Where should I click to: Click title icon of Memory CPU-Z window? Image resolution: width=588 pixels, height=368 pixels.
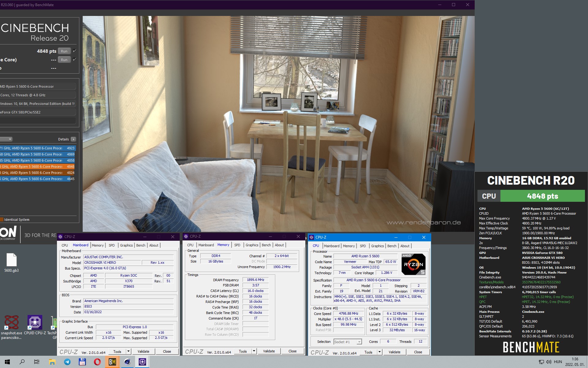pyautogui.click(x=186, y=236)
